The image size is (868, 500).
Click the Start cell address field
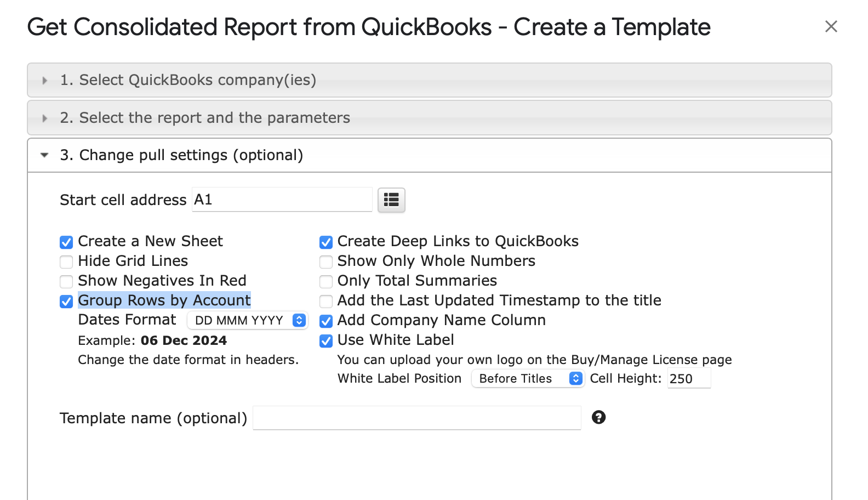[x=282, y=200]
